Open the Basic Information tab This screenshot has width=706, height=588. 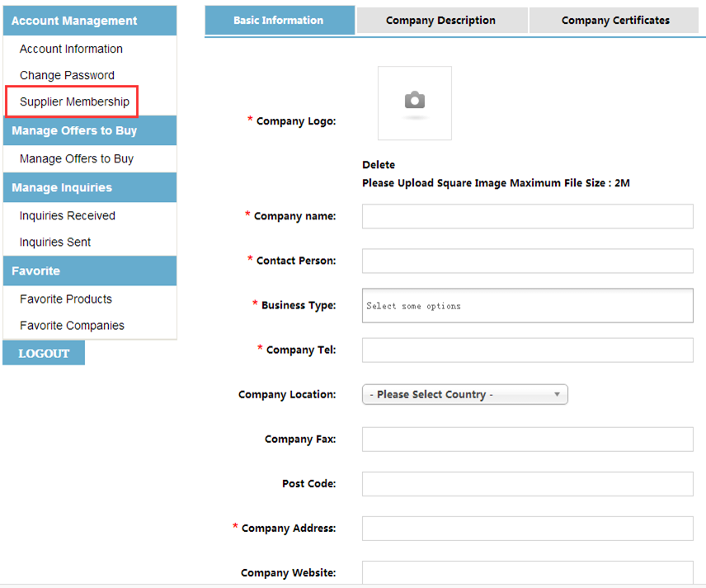pos(280,21)
